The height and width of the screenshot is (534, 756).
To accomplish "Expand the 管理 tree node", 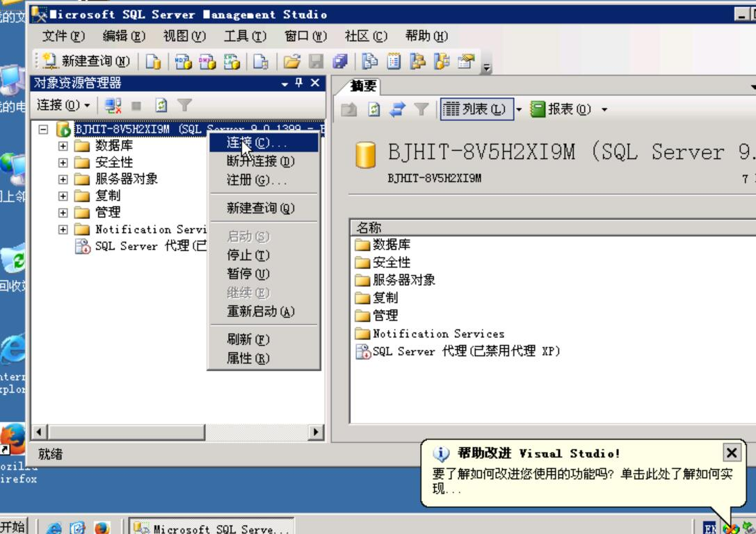I will pyautogui.click(x=63, y=213).
